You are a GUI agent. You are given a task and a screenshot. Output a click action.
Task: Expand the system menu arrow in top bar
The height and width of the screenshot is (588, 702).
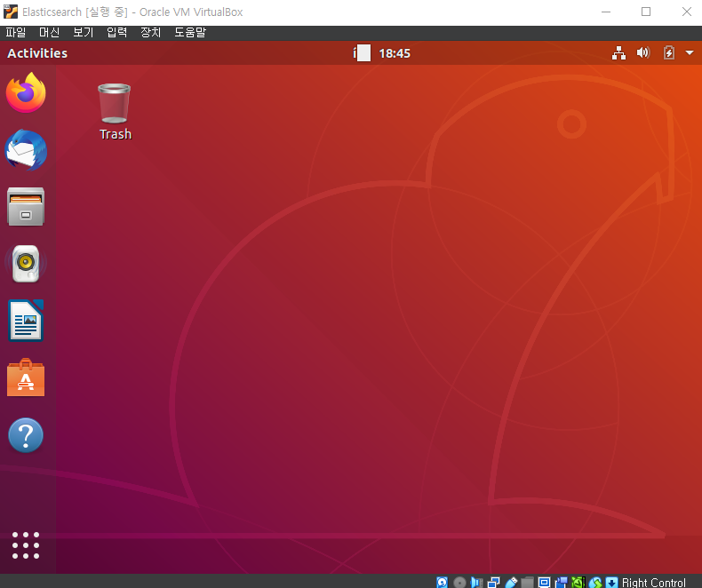click(690, 52)
